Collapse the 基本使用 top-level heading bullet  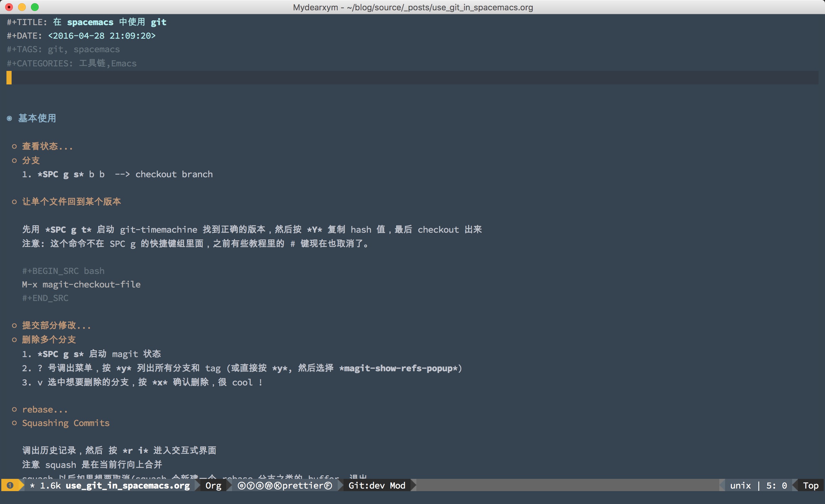click(9, 118)
